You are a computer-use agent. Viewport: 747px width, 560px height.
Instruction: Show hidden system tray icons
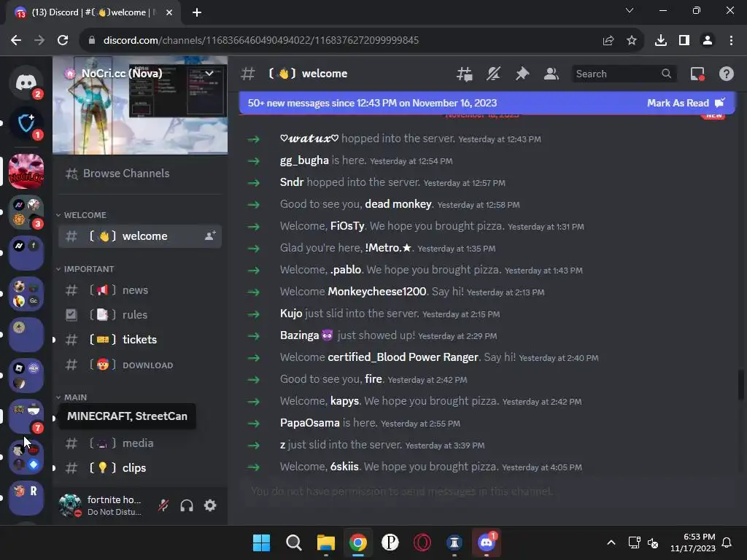pos(611,542)
